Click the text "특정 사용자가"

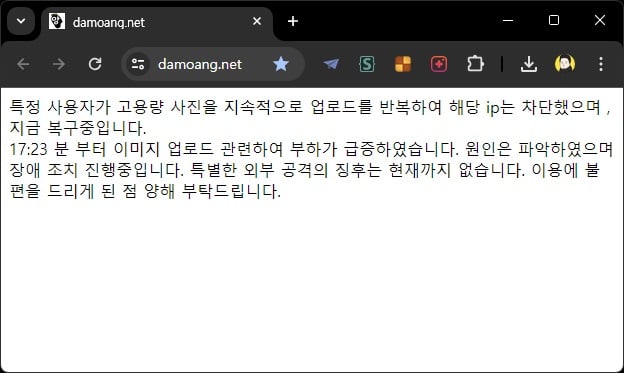[x=60, y=107]
